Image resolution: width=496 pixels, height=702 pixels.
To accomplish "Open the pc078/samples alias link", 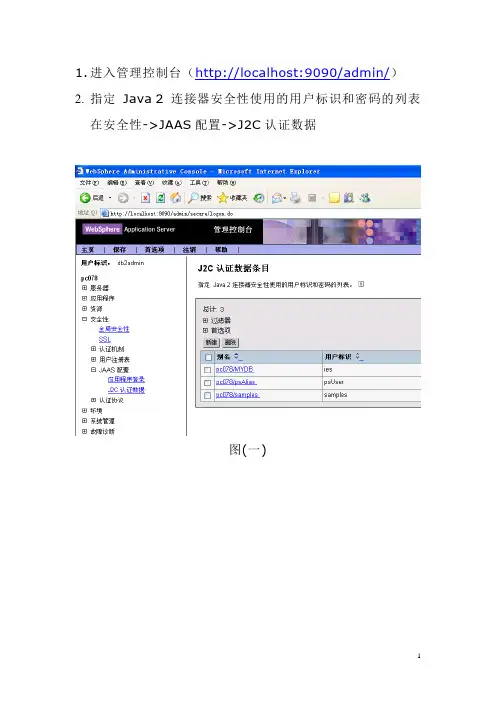I will tap(237, 394).
